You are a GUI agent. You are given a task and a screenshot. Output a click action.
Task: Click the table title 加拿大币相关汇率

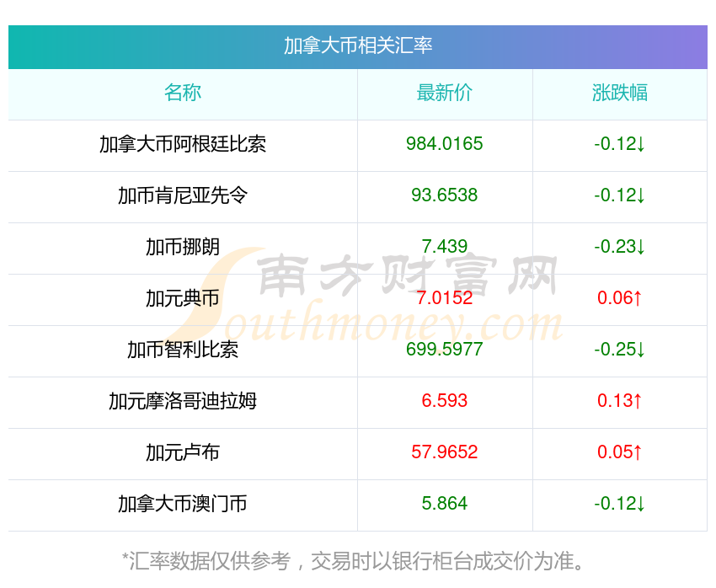pyautogui.click(x=357, y=45)
